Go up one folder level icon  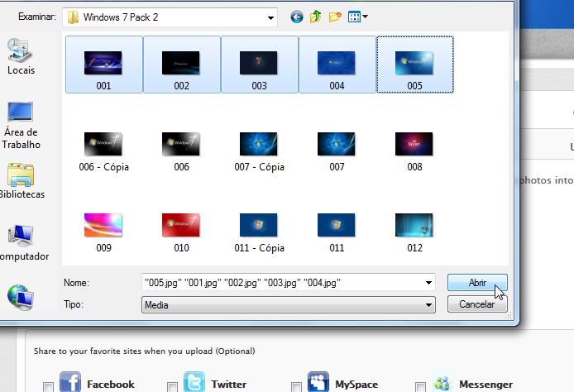[316, 17]
